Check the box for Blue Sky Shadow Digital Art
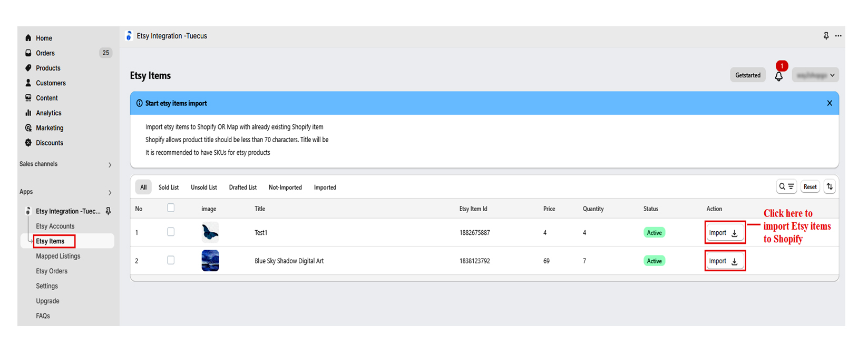Image resolution: width=868 pixels, height=345 pixels. pyautogui.click(x=171, y=260)
